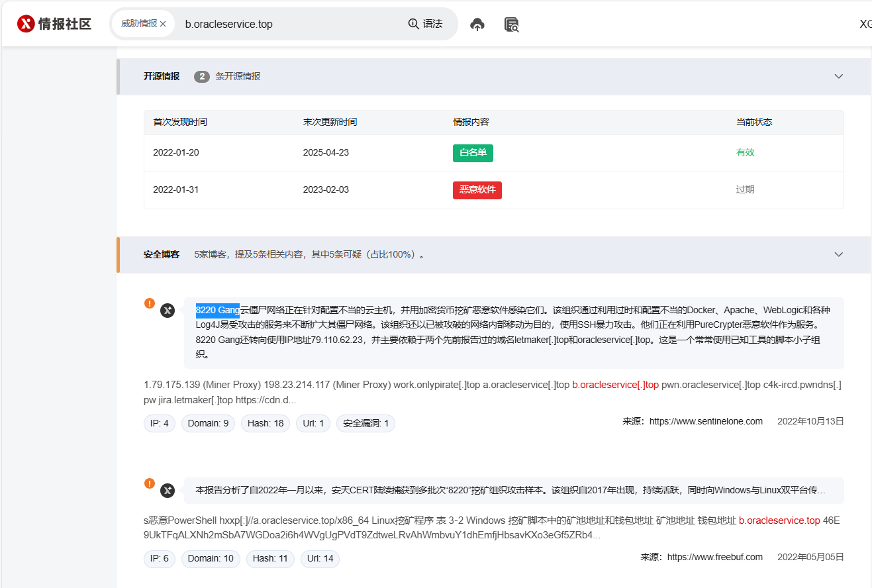Visit source link https://www.sentinelone.com
Image resolution: width=872 pixels, height=588 pixels.
(x=706, y=421)
